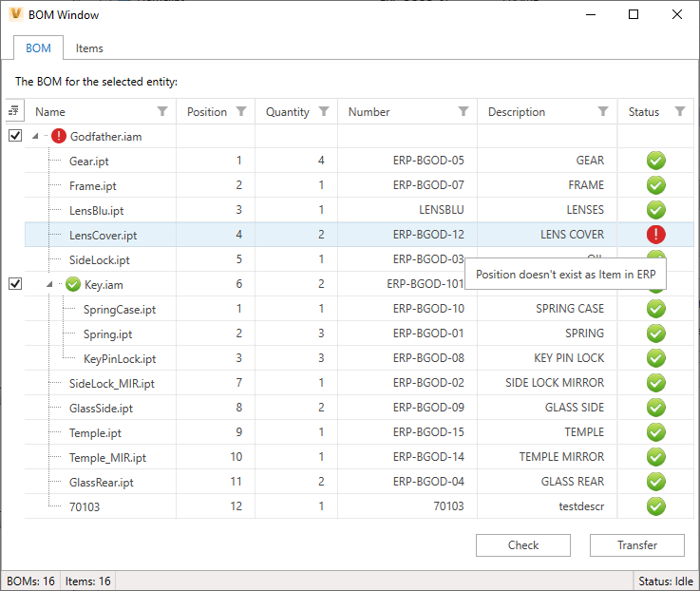The width and height of the screenshot is (700, 591).
Task: Select the BOM tab
Action: point(38,48)
